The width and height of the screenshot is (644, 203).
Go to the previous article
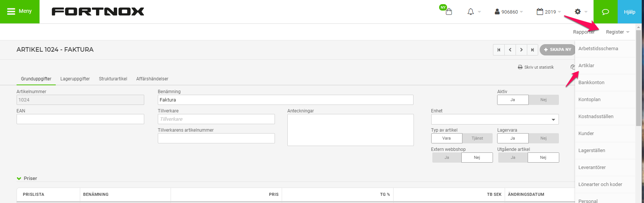(x=510, y=50)
